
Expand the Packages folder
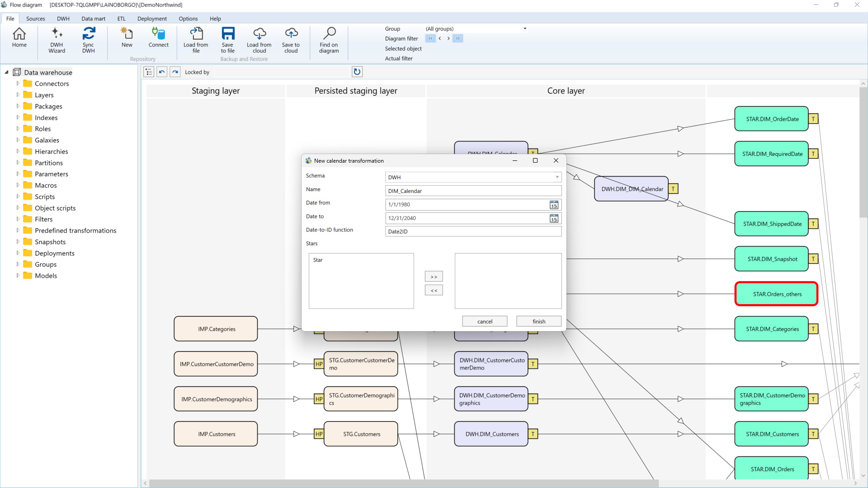(18, 106)
